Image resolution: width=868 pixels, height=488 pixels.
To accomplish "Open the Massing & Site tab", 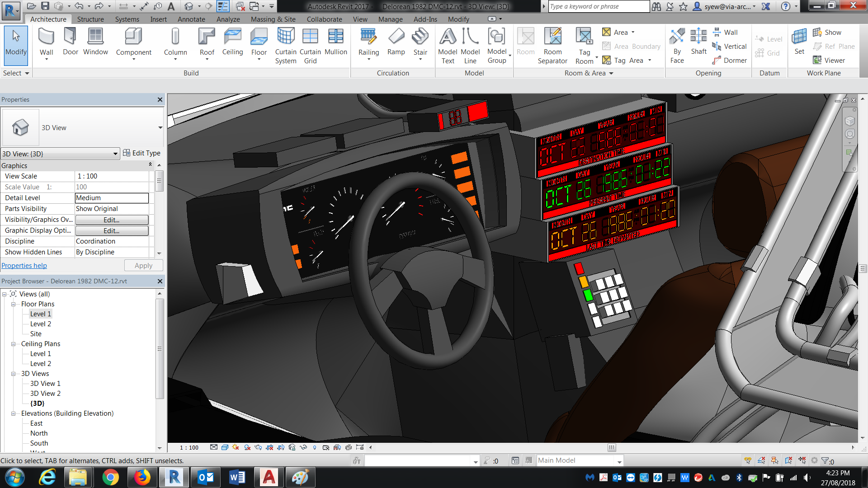I will (x=273, y=19).
